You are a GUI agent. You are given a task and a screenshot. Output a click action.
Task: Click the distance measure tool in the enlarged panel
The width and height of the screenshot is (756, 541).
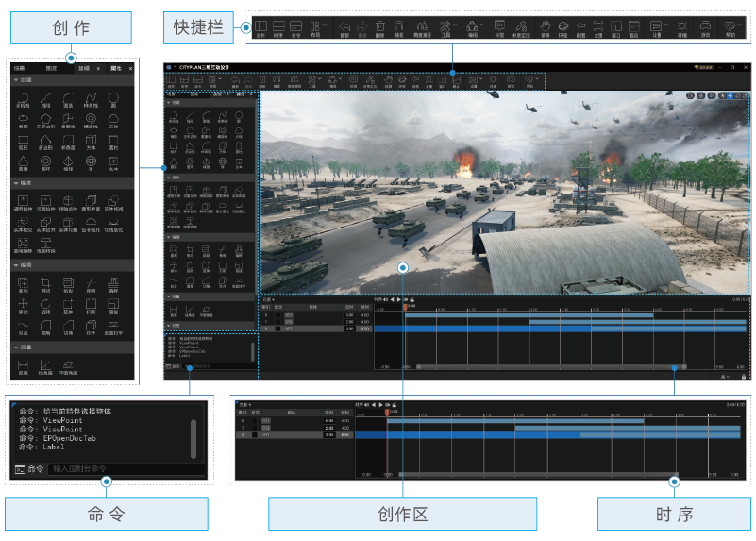(x=23, y=366)
